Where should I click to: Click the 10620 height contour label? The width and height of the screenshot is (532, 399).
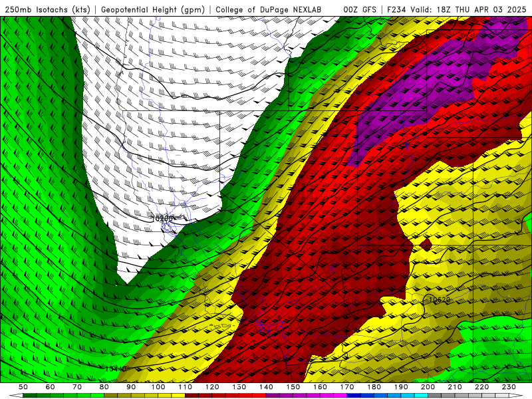coord(440,300)
